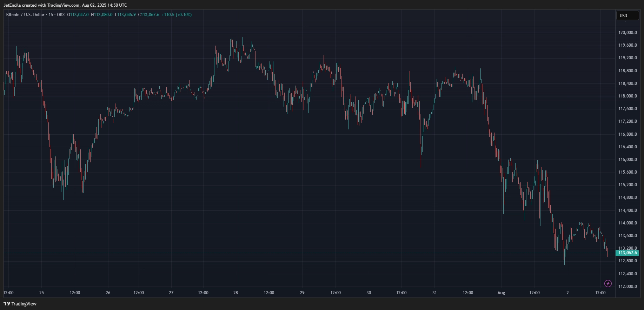Click the high price value H113,080.0
This screenshot has height=310, width=644.
tap(102, 15)
